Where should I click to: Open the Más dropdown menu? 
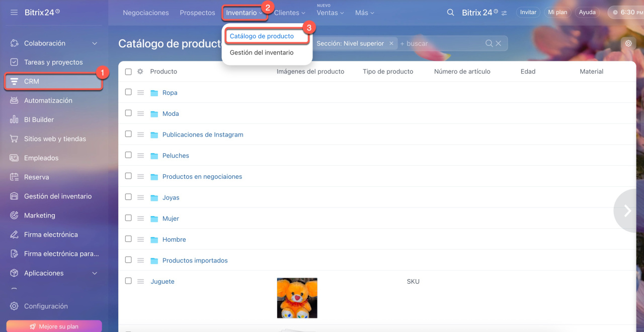click(x=364, y=13)
